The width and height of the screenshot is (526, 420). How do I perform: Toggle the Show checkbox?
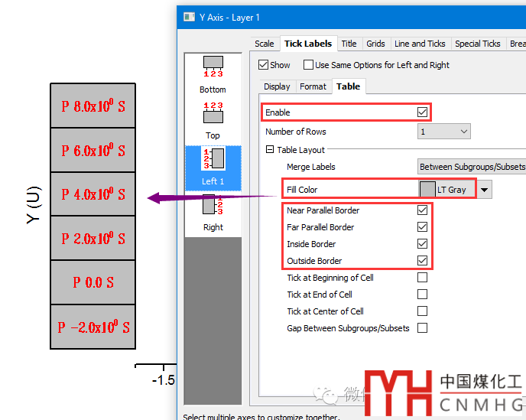click(263, 65)
